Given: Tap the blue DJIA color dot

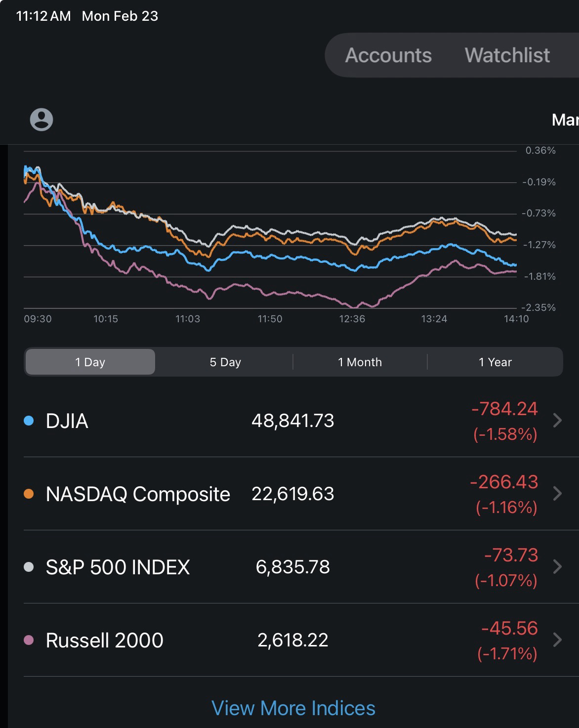Looking at the screenshot, I should point(29,421).
